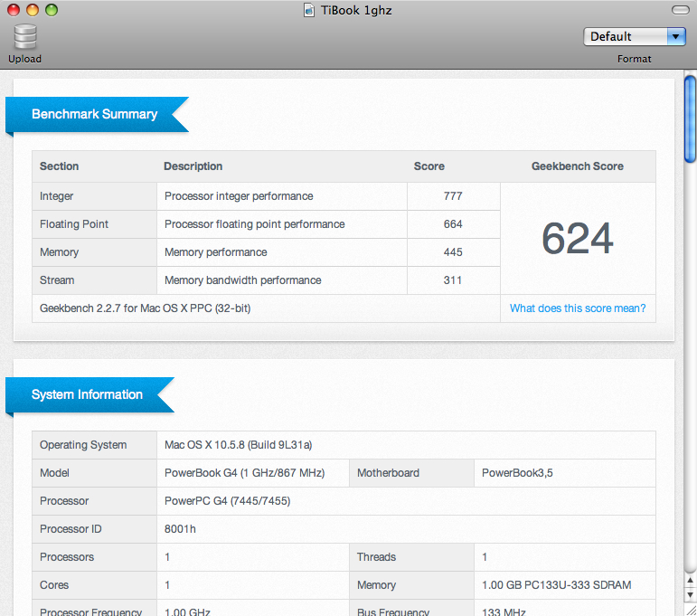Click the document proxy icon in title bar
The image size is (697, 616).
pyautogui.click(x=309, y=10)
